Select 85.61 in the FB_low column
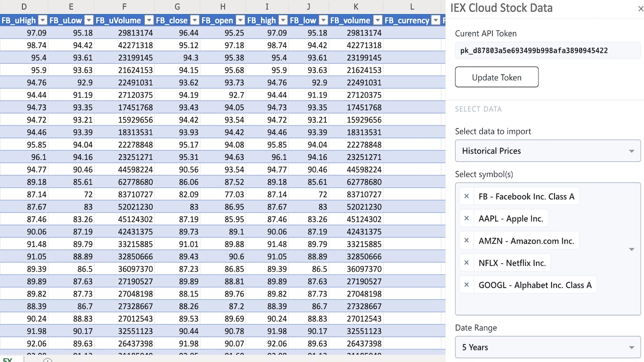The image size is (644, 362). 308,182
